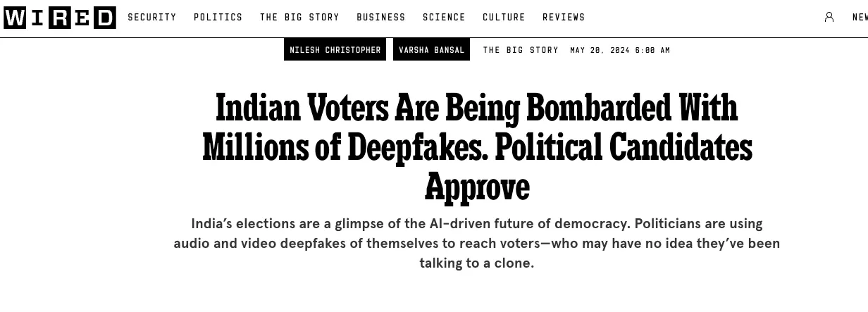Click the word "Approve" in the headline

point(477,187)
